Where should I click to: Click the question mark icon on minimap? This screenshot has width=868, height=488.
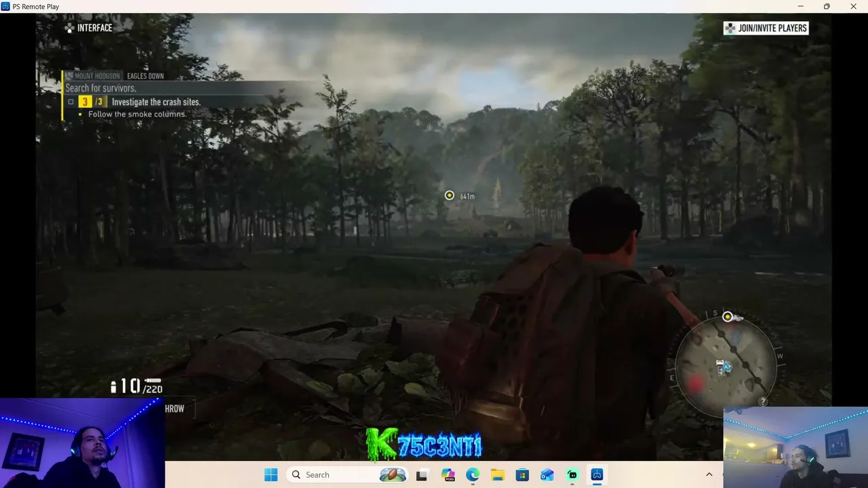point(763,401)
